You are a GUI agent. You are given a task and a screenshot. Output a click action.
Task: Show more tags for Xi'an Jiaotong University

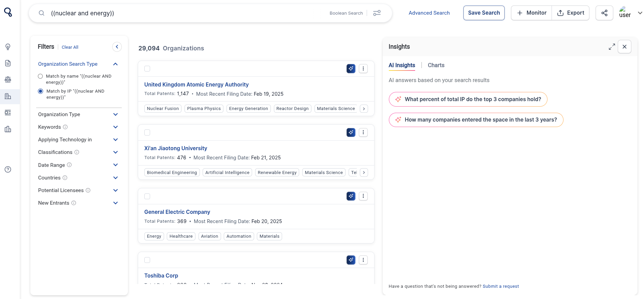[364, 173]
